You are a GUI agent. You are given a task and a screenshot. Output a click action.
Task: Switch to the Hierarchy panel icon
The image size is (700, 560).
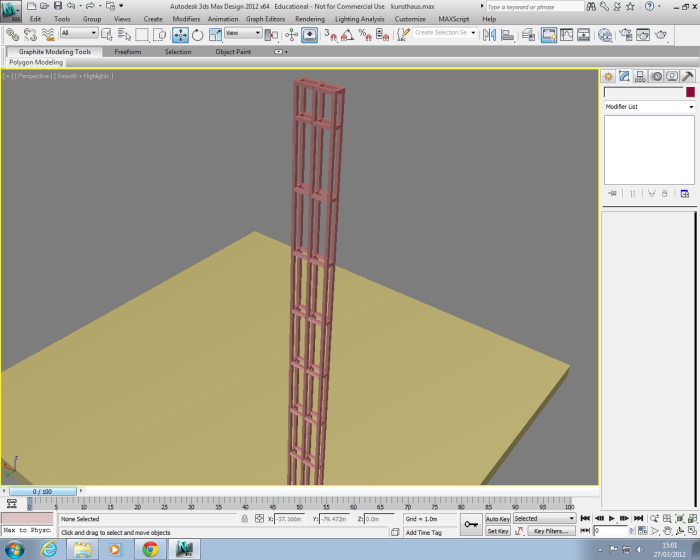click(x=640, y=76)
